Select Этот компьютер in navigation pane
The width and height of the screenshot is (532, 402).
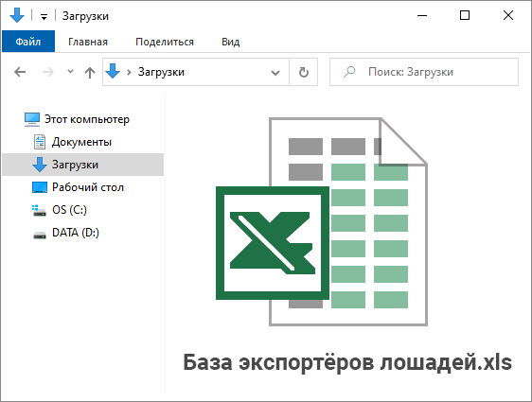[x=86, y=119]
